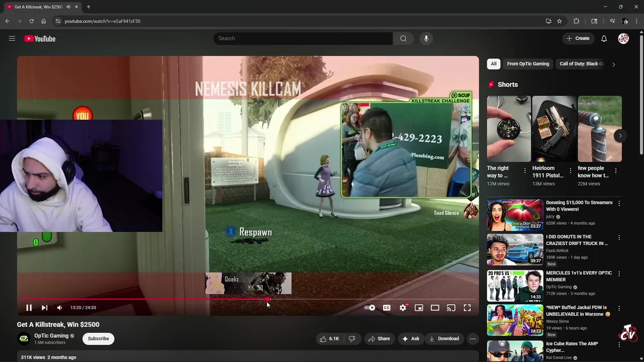Open the browser home page button
The height and width of the screenshot is (362, 644).
point(43,21)
